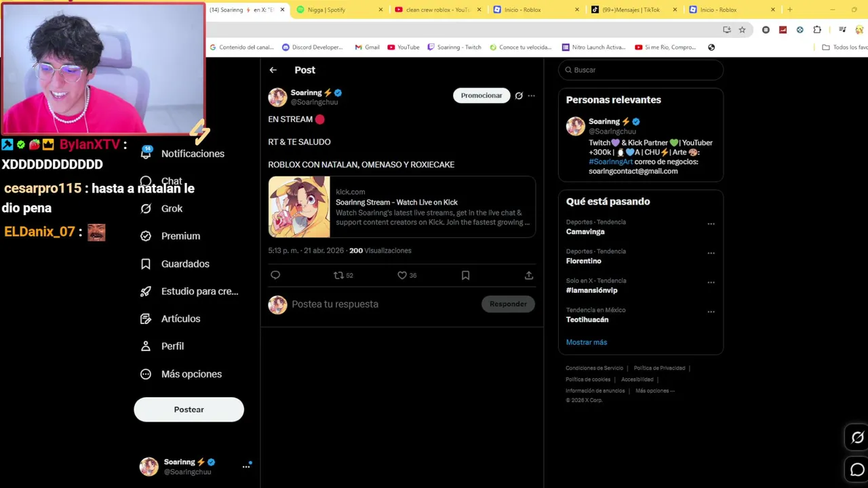Click the Promocionar button
This screenshot has height=488, width=868.
click(x=481, y=96)
